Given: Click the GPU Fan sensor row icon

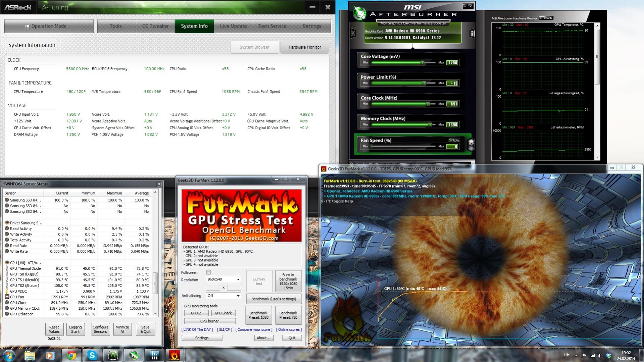Looking at the screenshot, I should pyautogui.click(x=7, y=297).
